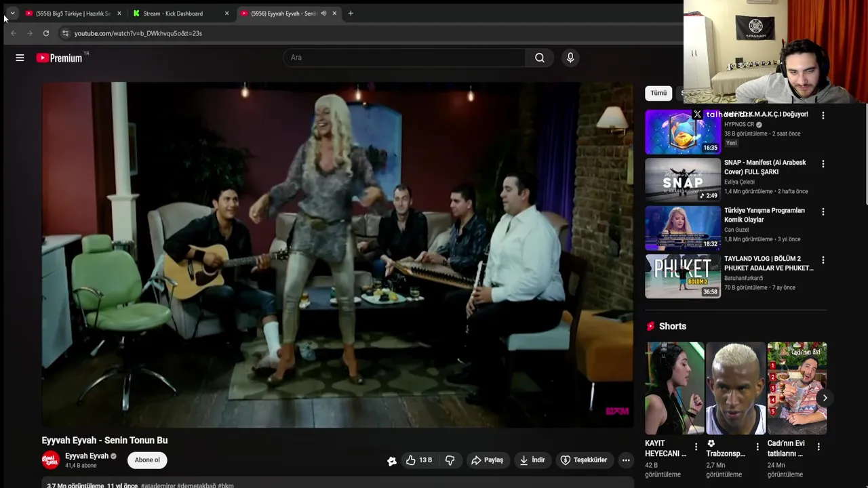The height and width of the screenshot is (488, 868).
Task: Close the Big5 Türkiye tab
Action: [119, 13]
